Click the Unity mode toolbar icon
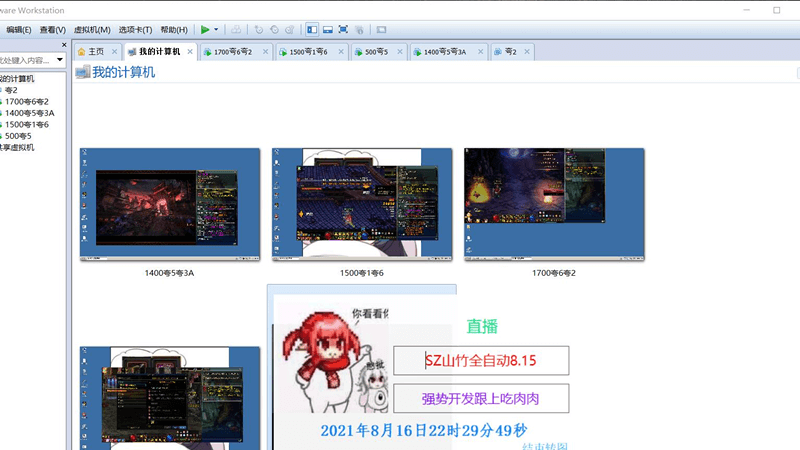Screen dimensions: 800x450 359,30
